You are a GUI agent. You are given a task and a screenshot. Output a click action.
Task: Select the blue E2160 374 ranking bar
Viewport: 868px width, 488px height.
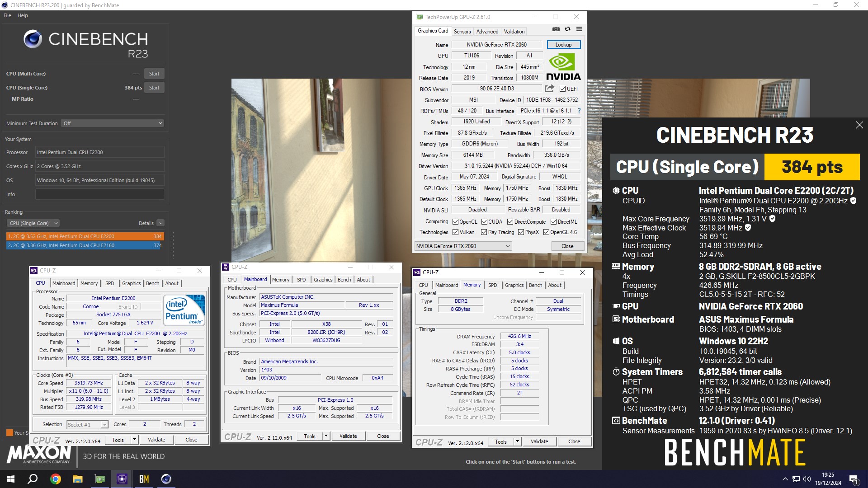(x=84, y=245)
